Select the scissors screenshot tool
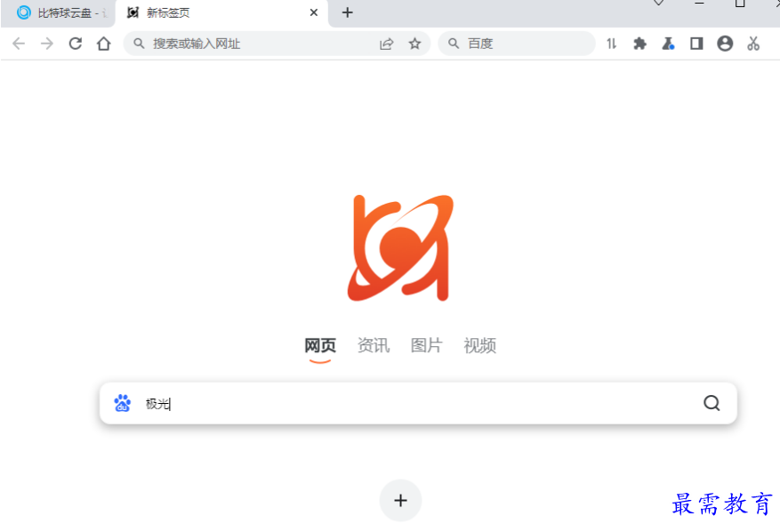 click(x=753, y=44)
